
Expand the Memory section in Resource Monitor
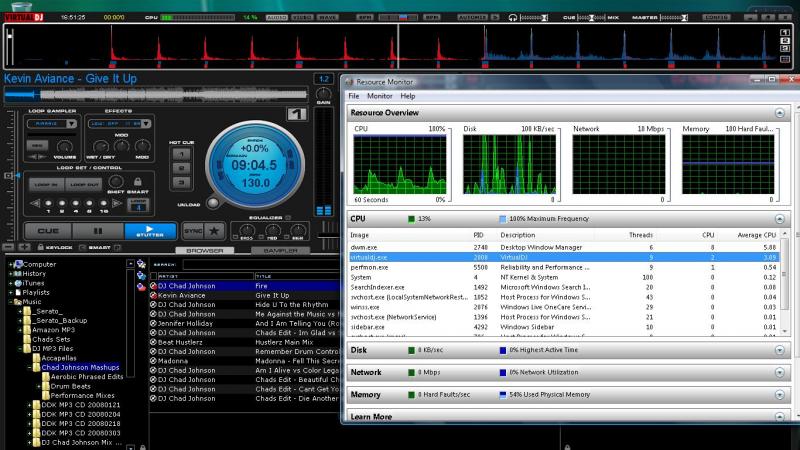(x=779, y=394)
